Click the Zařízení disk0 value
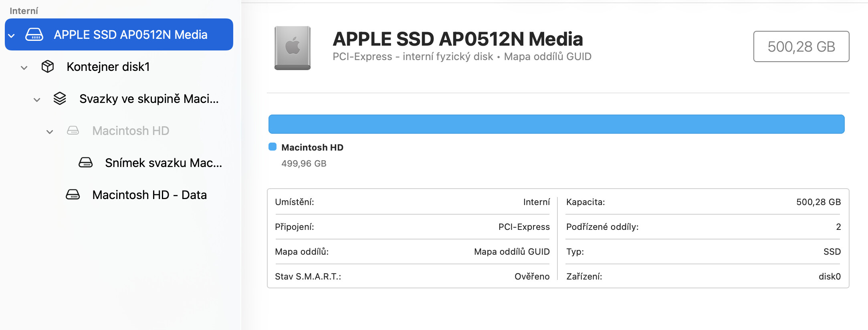Viewport: 868px width, 330px height. click(829, 276)
